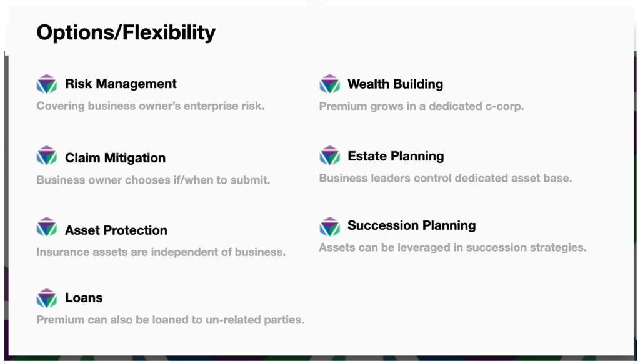
Task: Click the gem icon beside Risk Management
Action: point(46,84)
